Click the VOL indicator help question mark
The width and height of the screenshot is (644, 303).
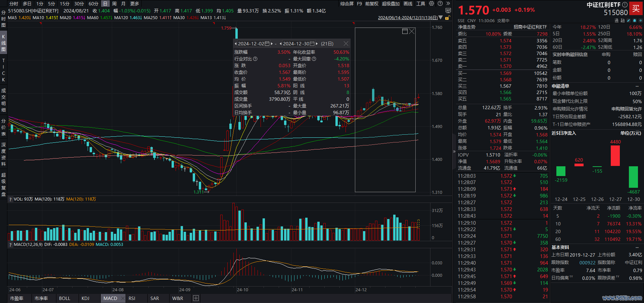[10, 199]
